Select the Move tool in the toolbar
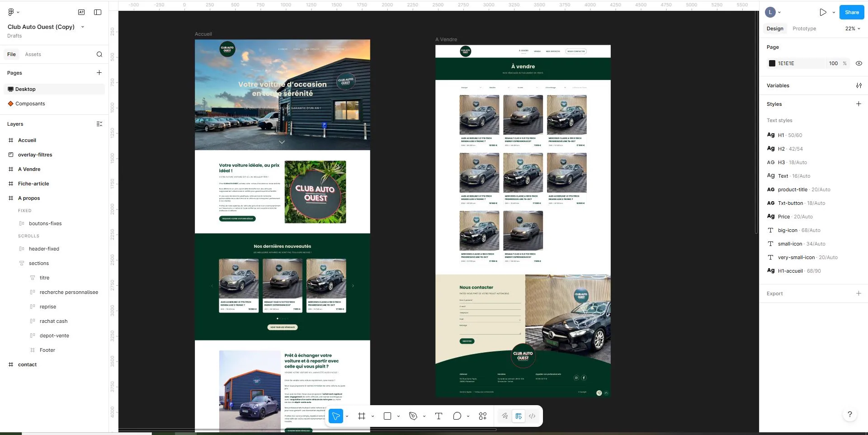Viewport: 868px width, 435px height. tap(336, 416)
